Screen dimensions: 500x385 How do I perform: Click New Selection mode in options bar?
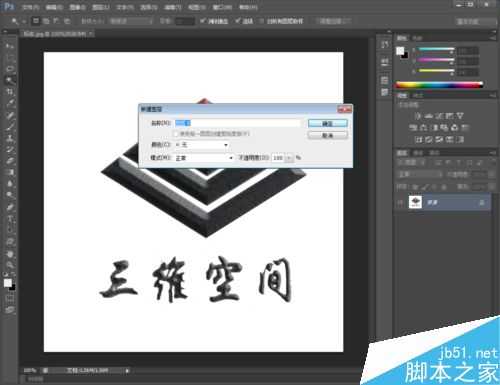(x=35, y=21)
